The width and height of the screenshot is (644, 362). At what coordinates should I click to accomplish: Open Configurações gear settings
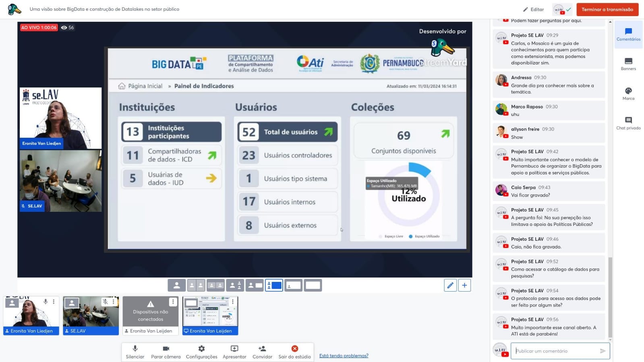[201, 352]
